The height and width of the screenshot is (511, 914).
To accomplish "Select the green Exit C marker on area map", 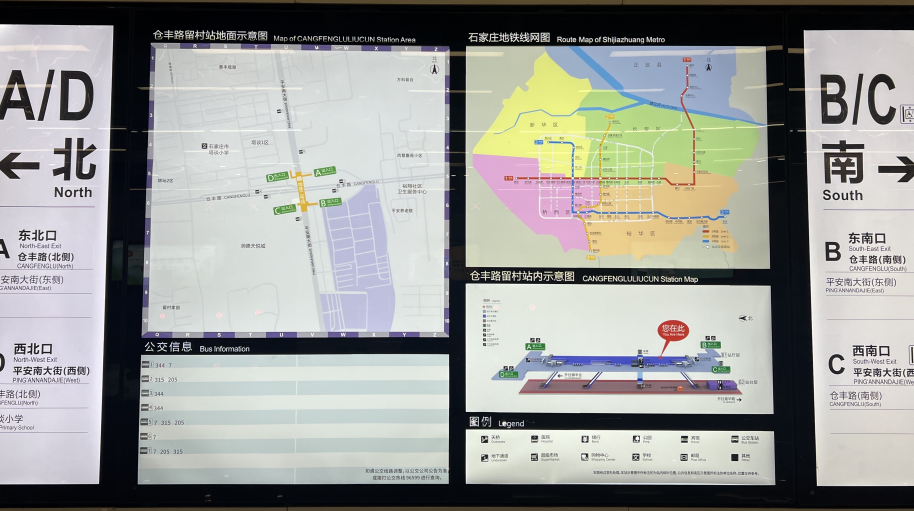I will tap(284, 209).
